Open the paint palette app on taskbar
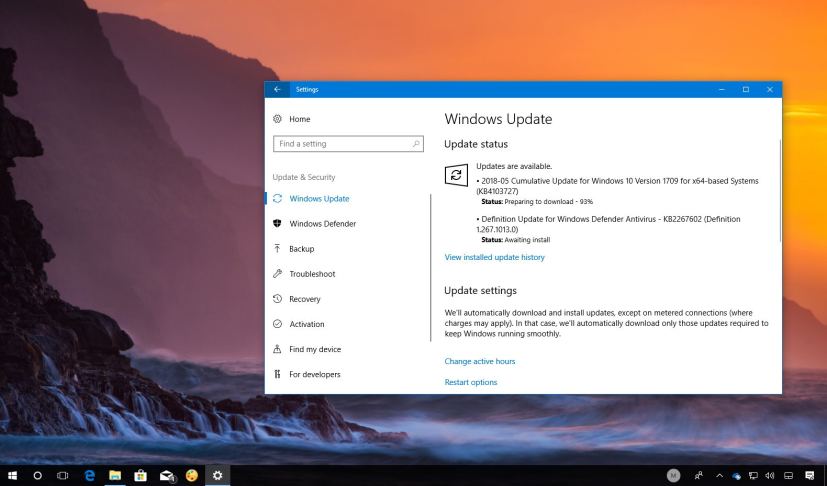Screen dimensions: 827x486 point(192,475)
